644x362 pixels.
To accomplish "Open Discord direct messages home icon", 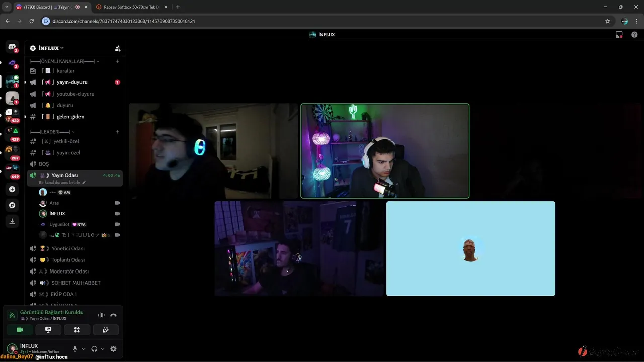I will click(x=12, y=47).
